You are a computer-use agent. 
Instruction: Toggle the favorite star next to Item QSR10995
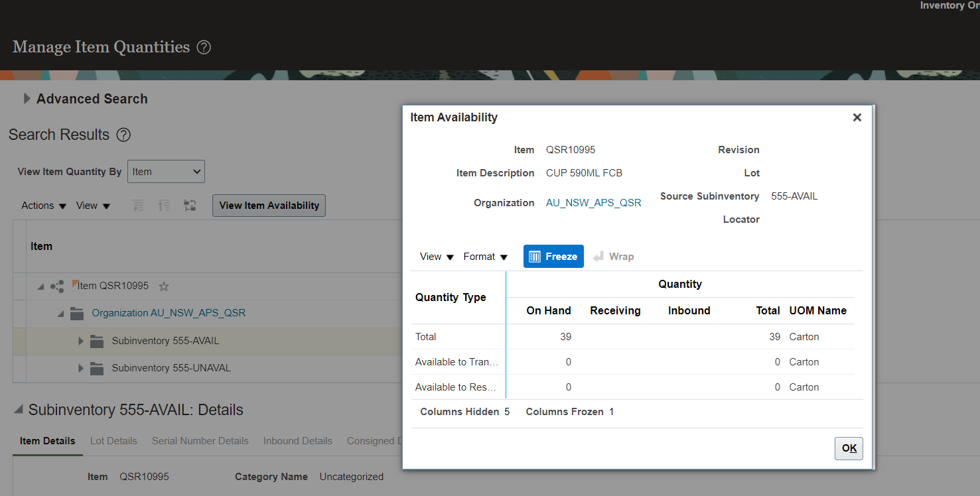pos(163,286)
